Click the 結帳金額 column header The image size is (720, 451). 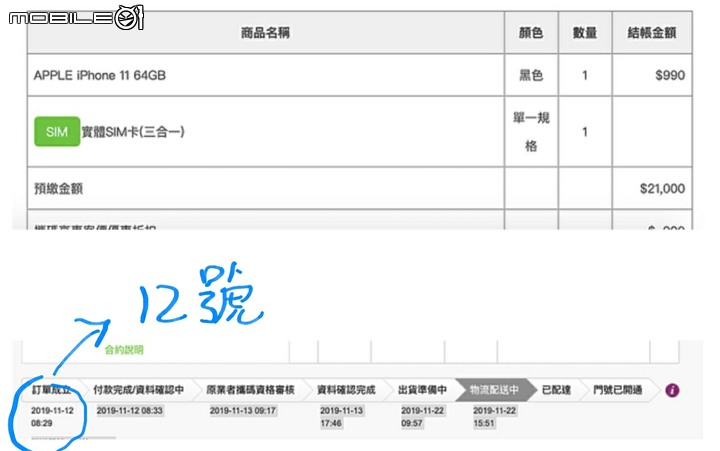click(x=652, y=33)
